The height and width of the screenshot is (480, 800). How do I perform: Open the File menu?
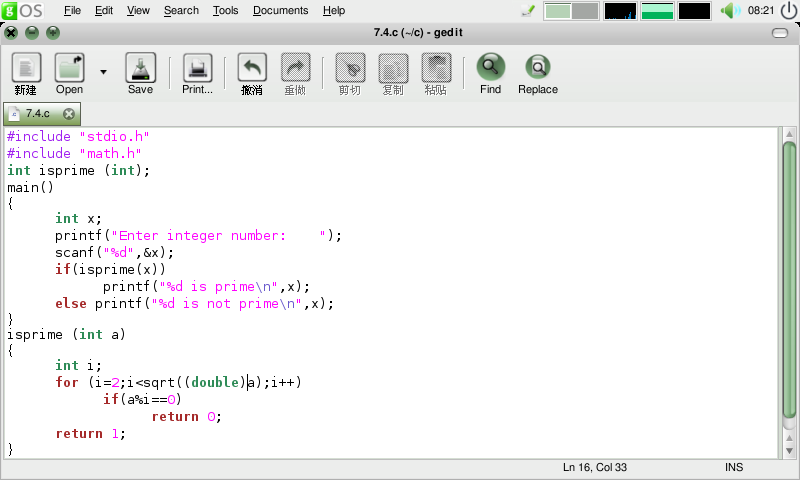click(72, 10)
